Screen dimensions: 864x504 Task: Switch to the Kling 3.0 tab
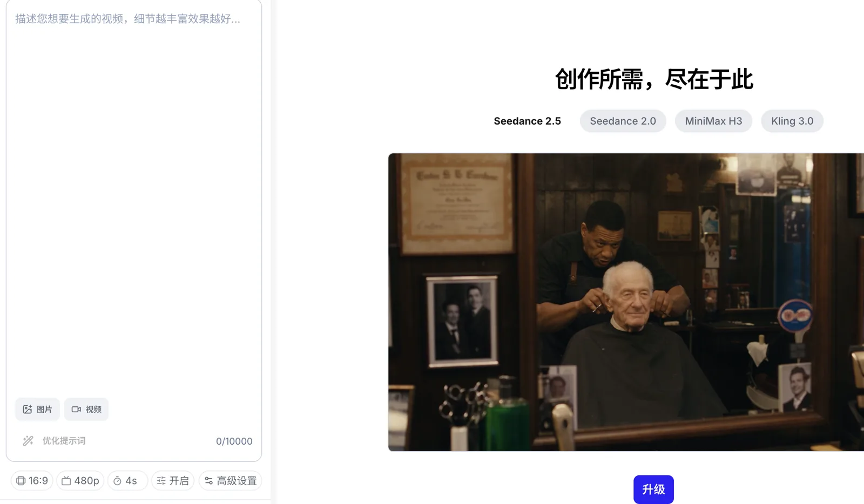[792, 121]
